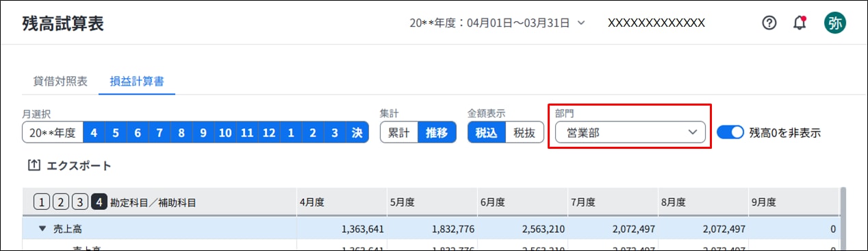The width and height of the screenshot is (868, 251).
Task: Open the 弥 user account avatar
Action: (x=834, y=23)
